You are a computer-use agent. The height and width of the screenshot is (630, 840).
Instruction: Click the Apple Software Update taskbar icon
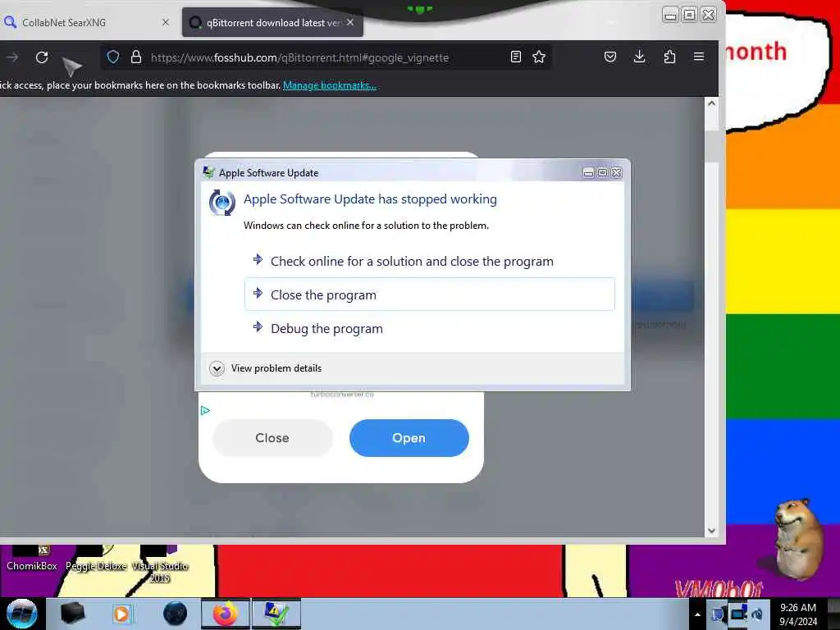(276, 614)
